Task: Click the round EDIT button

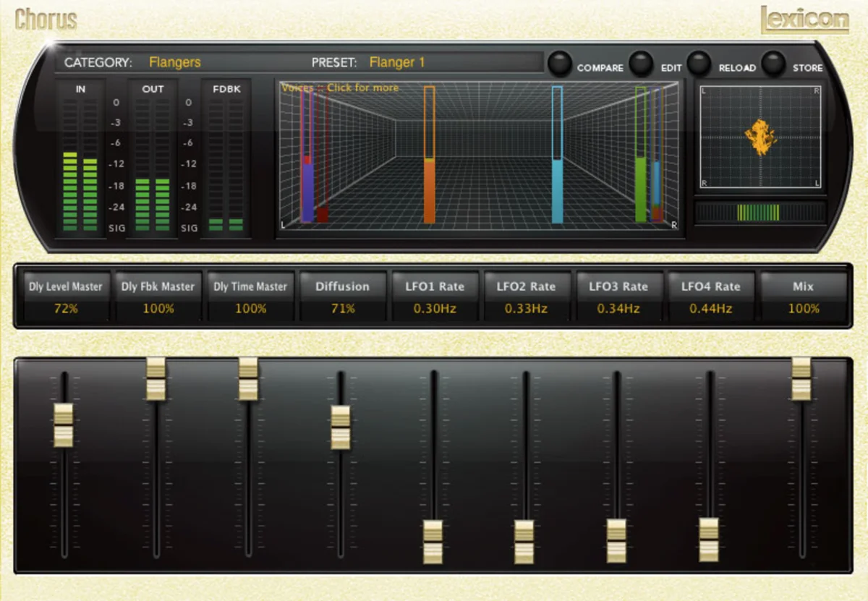Action: (641, 64)
